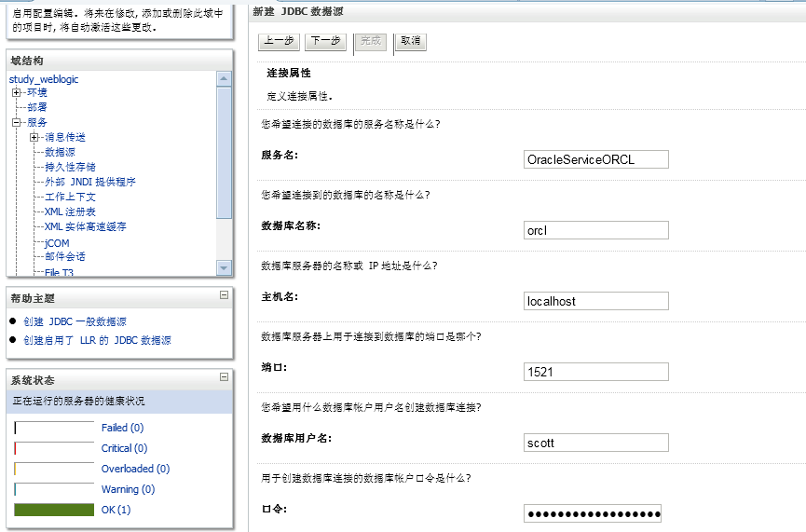
Task: Open the 工作上下文 tree link
Action: coord(71,197)
